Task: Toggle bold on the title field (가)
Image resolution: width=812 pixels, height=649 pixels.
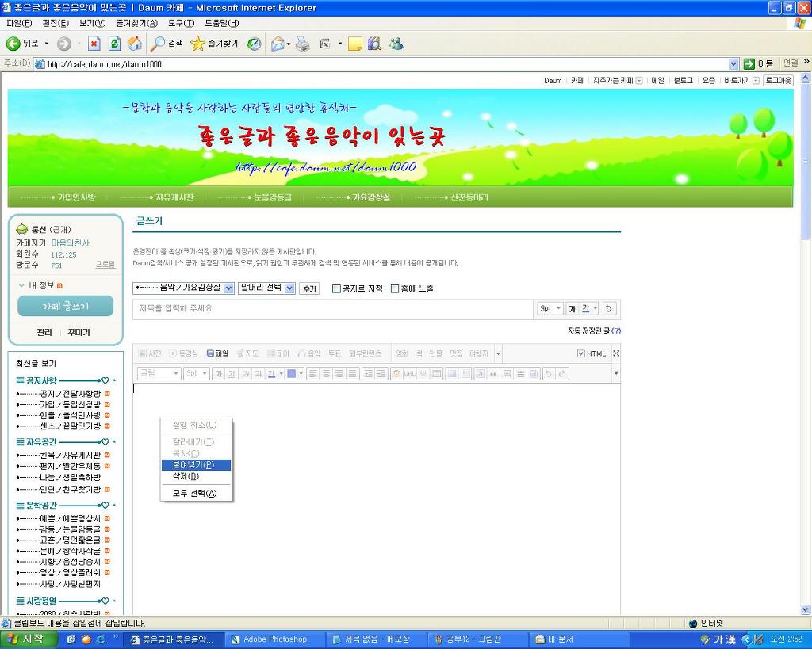Action: tap(572, 308)
